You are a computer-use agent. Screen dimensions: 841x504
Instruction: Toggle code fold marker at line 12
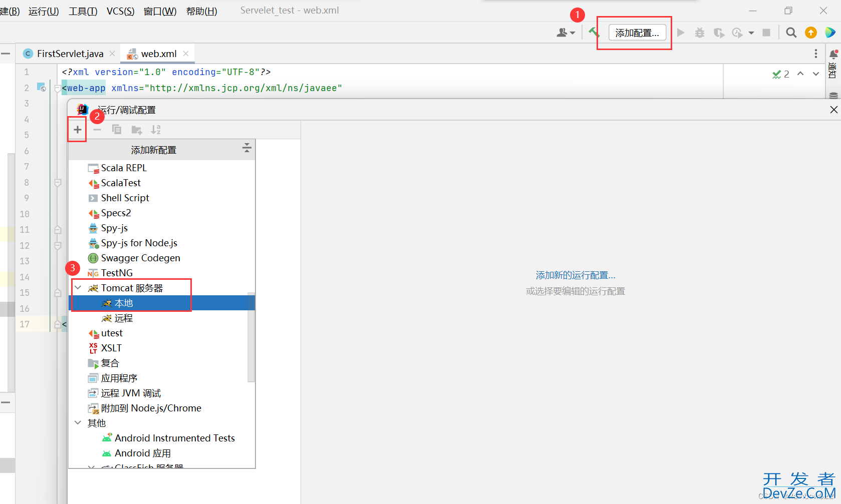click(x=58, y=246)
